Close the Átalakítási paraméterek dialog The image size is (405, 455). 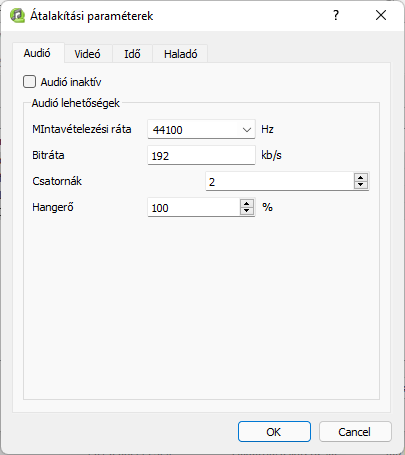(x=381, y=15)
